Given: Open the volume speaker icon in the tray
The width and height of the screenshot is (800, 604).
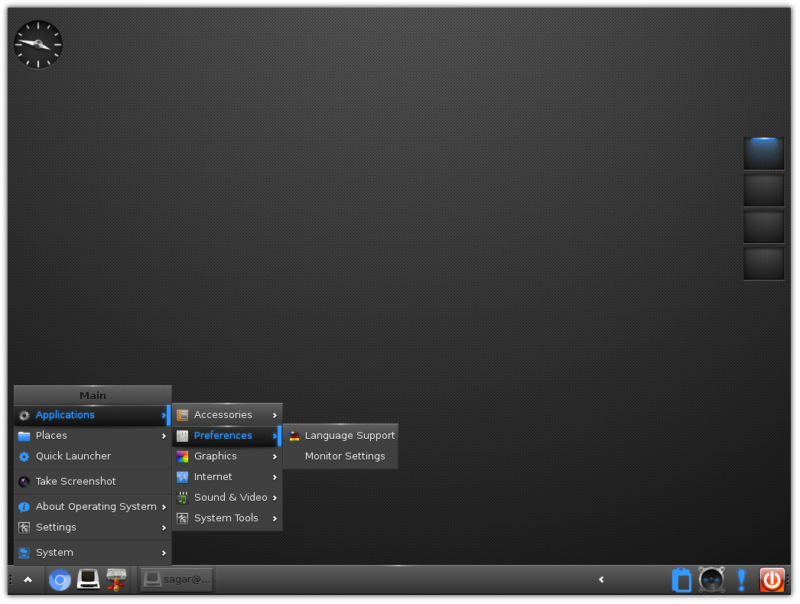Looking at the screenshot, I should pos(711,579).
